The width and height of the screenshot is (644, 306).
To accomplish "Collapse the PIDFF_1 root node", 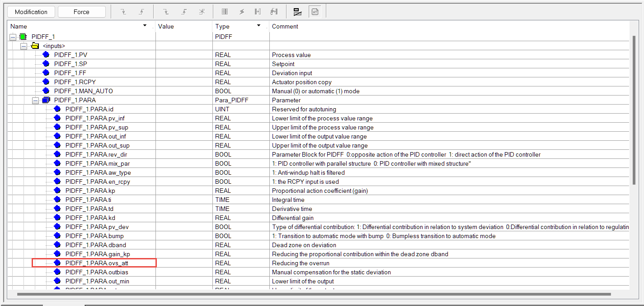I will click(13, 37).
